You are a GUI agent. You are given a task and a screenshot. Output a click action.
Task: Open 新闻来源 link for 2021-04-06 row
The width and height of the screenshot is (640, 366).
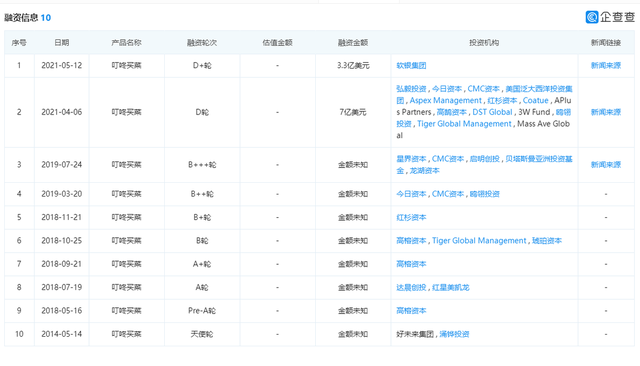click(606, 112)
